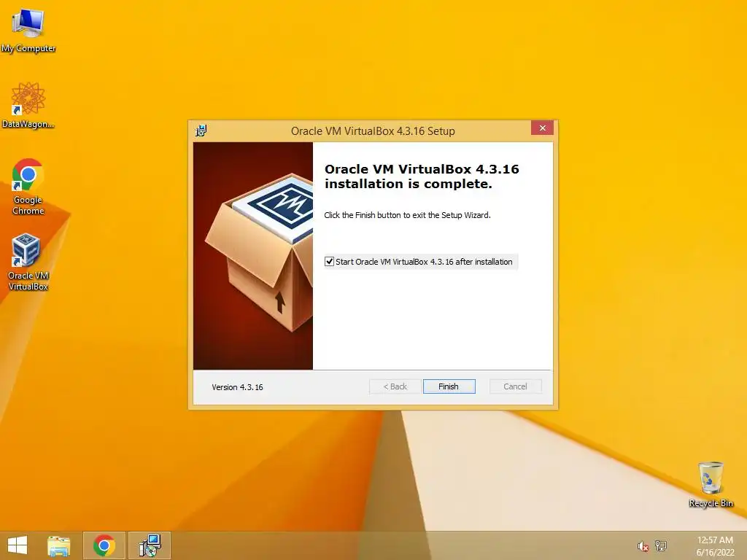Click the Finish button
The height and width of the screenshot is (560, 747).
click(x=449, y=386)
